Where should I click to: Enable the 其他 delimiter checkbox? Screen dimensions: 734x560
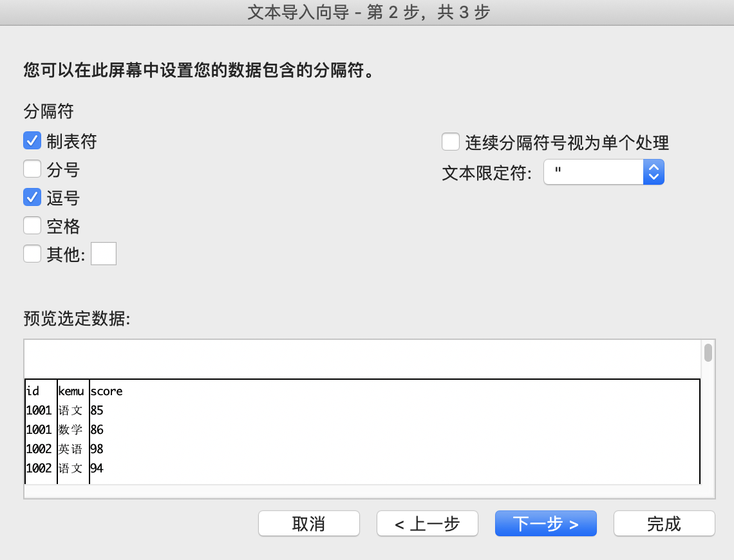click(32, 254)
